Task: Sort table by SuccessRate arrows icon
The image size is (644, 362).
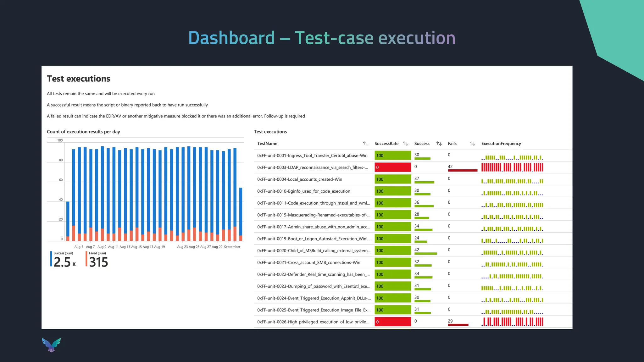Action: click(x=405, y=144)
